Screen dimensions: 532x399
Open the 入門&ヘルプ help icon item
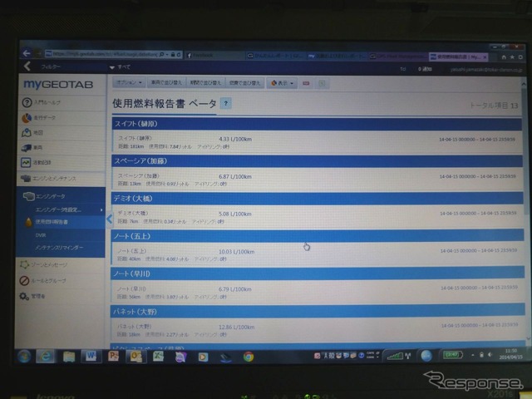pyautogui.click(x=42, y=102)
